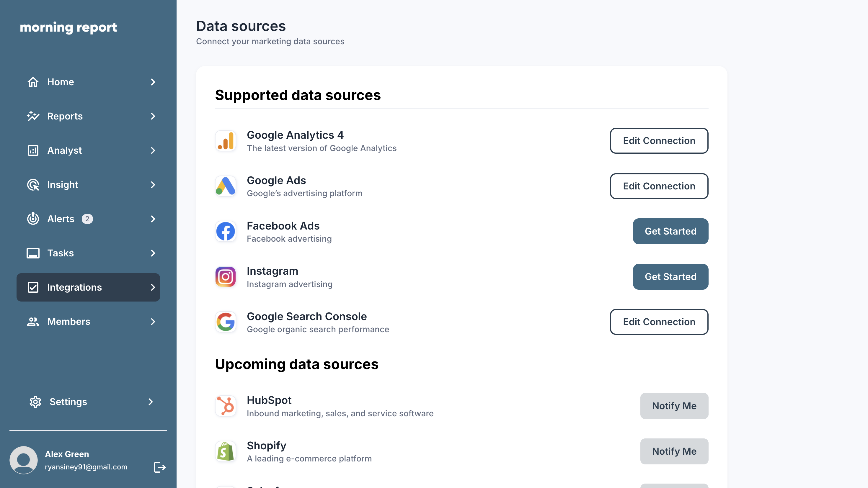Click Alex Green's profile avatar
Viewport: 868px width, 488px height.
click(x=24, y=460)
